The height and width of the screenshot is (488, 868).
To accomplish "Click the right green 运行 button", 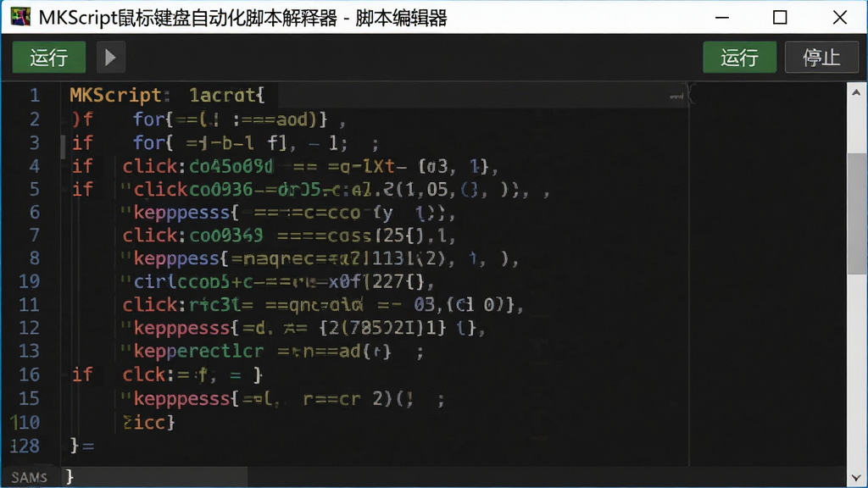I will point(739,57).
